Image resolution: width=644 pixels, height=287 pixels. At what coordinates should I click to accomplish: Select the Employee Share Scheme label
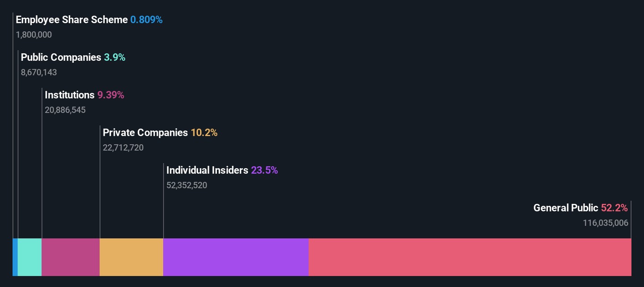72,20
